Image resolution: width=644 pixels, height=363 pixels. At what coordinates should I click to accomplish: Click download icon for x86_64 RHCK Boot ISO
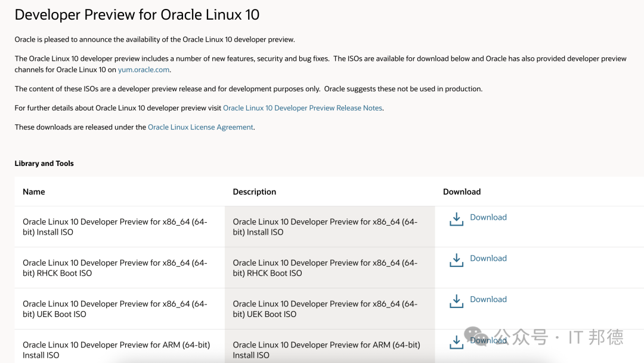click(x=456, y=260)
